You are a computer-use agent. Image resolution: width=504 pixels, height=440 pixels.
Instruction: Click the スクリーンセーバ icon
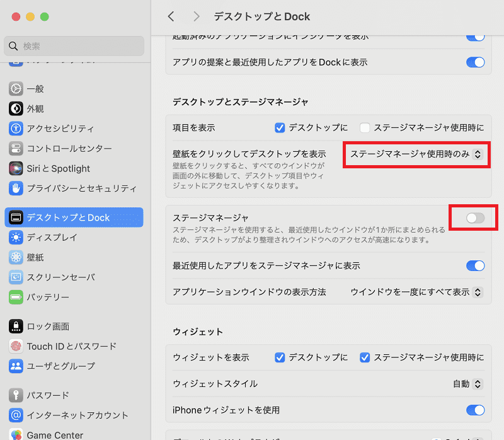(x=16, y=277)
